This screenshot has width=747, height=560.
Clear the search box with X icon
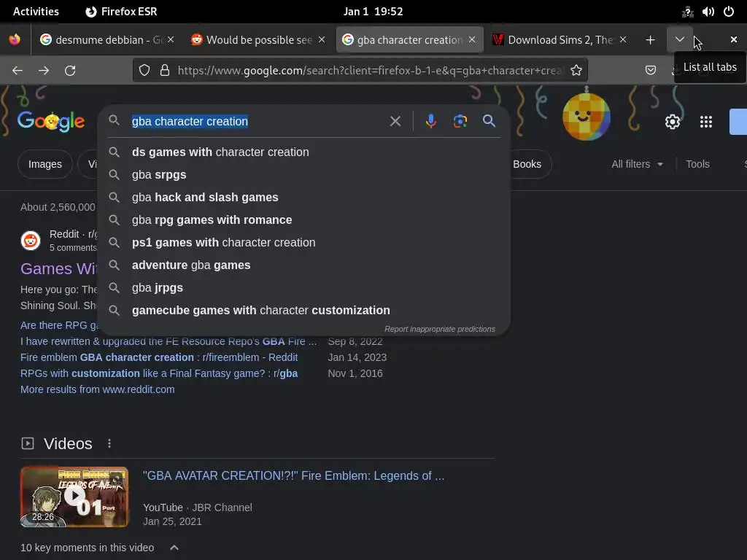[x=395, y=122]
